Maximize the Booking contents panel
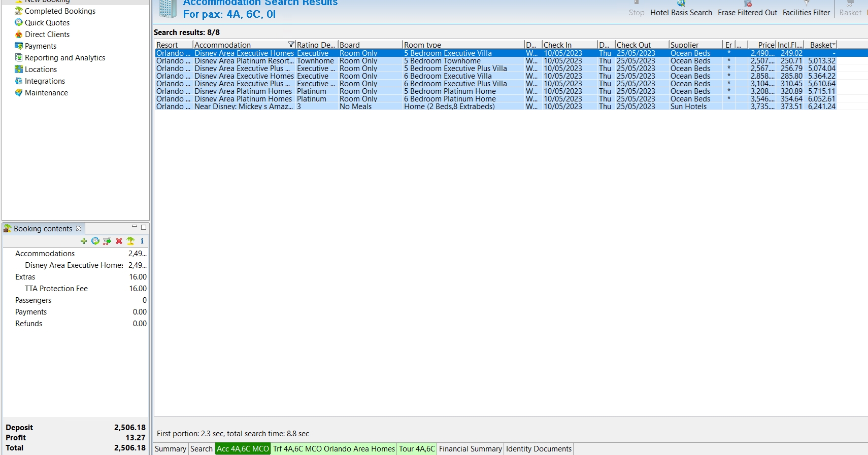This screenshot has width=868, height=455. [144, 227]
